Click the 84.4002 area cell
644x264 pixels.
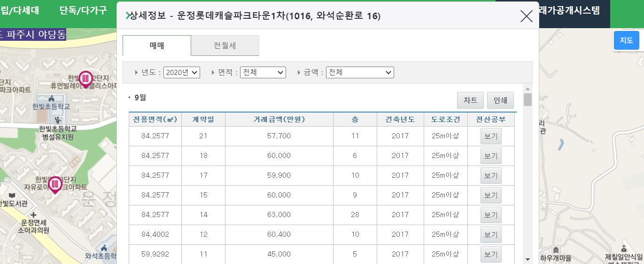pos(155,234)
